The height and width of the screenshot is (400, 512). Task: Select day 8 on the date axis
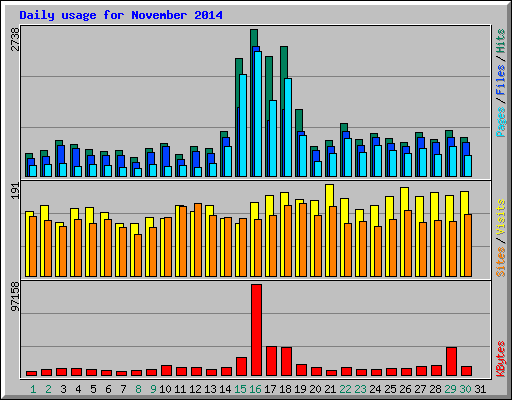pos(138,389)
